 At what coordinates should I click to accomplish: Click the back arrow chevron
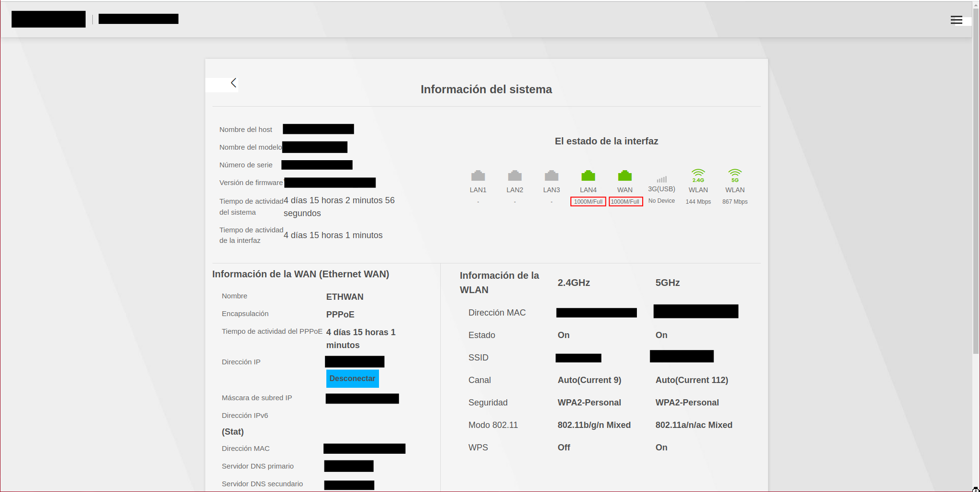pos(234,83)
